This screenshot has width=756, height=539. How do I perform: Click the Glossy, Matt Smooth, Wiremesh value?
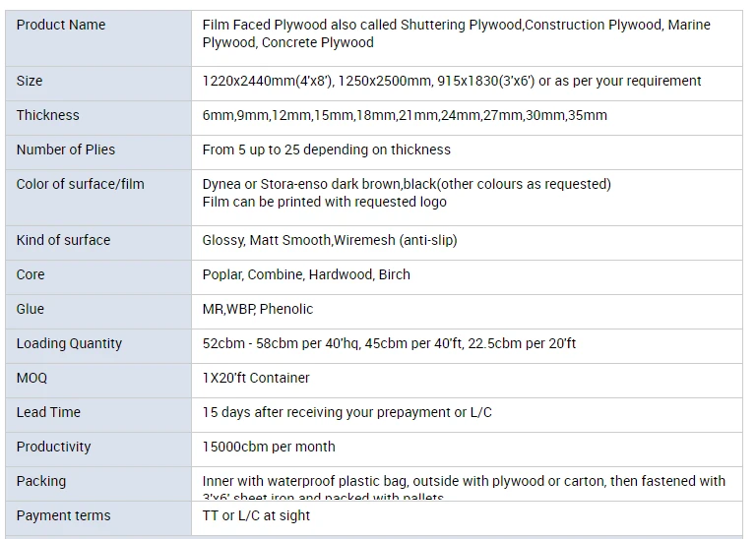click(x=330, y=240)
